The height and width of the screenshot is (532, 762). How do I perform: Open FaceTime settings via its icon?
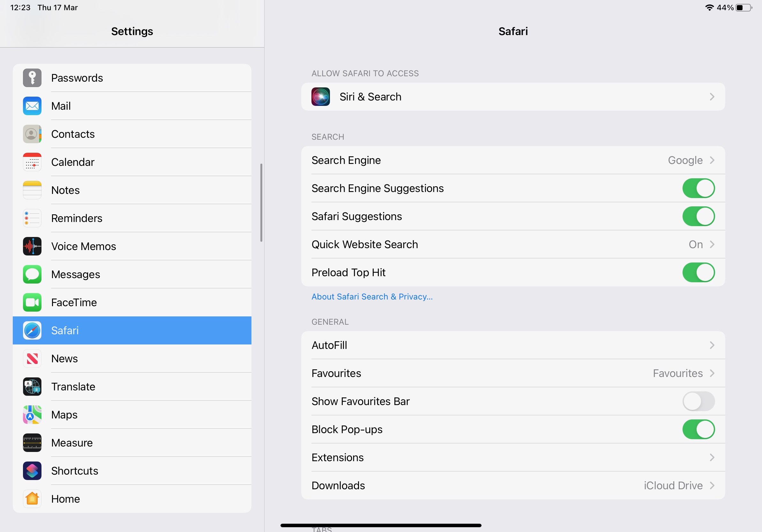click(x=32, y=302)
